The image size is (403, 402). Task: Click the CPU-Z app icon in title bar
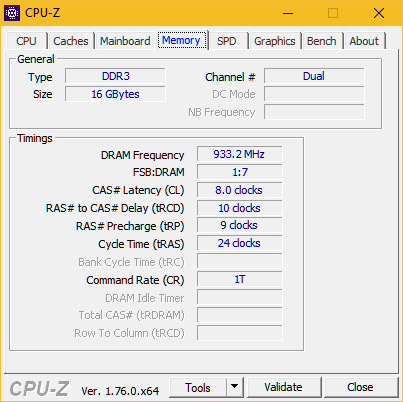click(12, 13)
